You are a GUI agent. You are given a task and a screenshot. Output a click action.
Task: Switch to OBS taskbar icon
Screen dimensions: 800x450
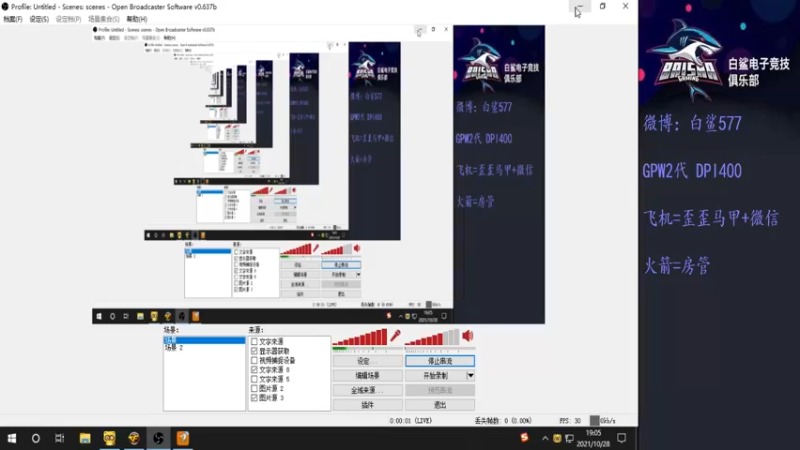(158, 438)
